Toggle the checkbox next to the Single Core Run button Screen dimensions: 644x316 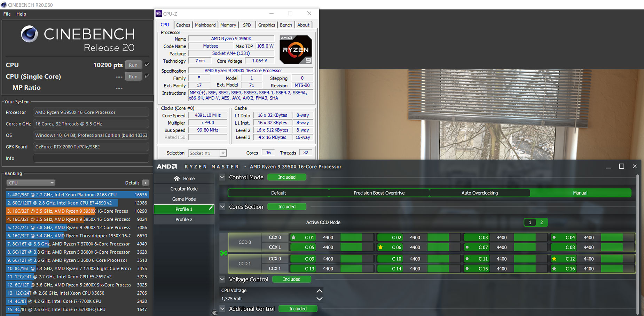(147, 76)
